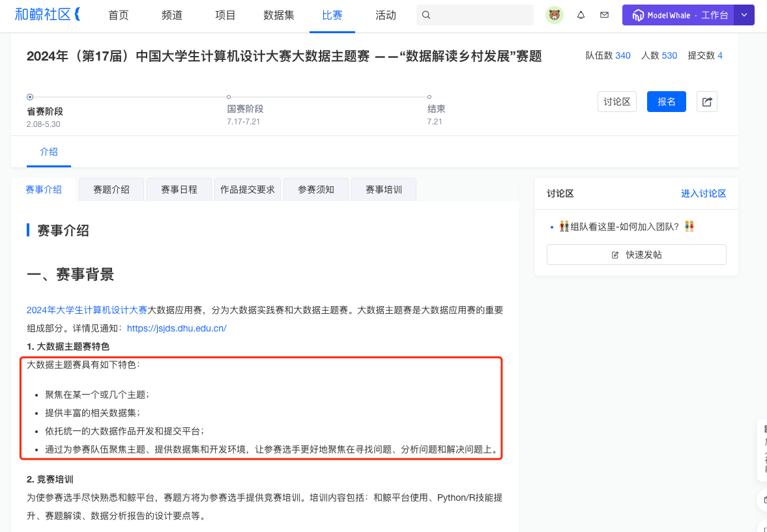Image resolution: width=767 pixels, height=532 pixels.
Task: Click the bullet 依托统一的大数据作品开发和提交平台
Action: coord(124,431)
